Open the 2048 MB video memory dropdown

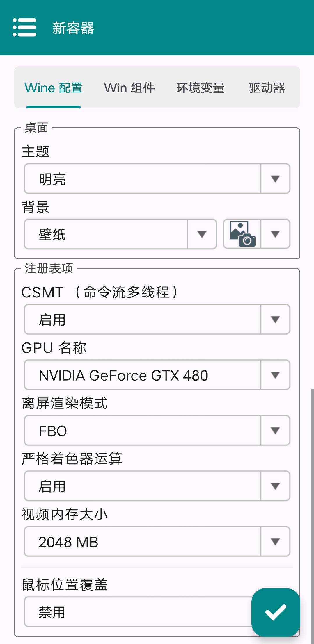pyautogui.click(x=157, y=541)
